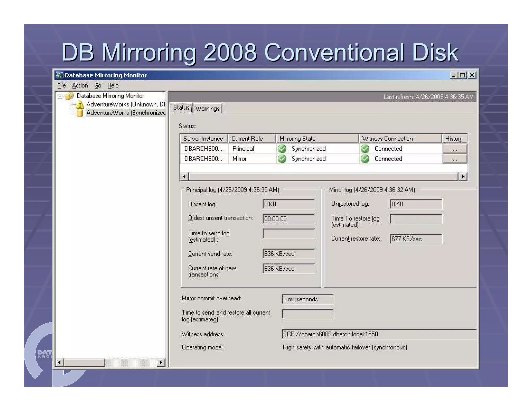Screen dimensions: 532x411
Task: Click the Witness address field
Action: click(379, 334)
